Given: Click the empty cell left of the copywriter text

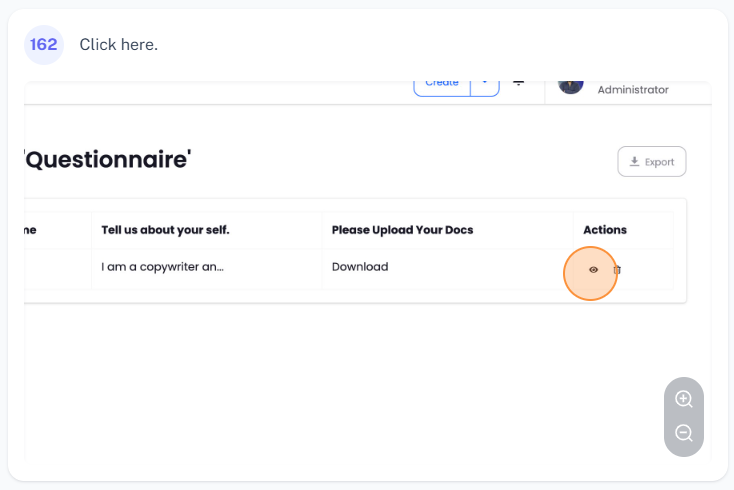Looking at the screenshot, I should 56,268.
